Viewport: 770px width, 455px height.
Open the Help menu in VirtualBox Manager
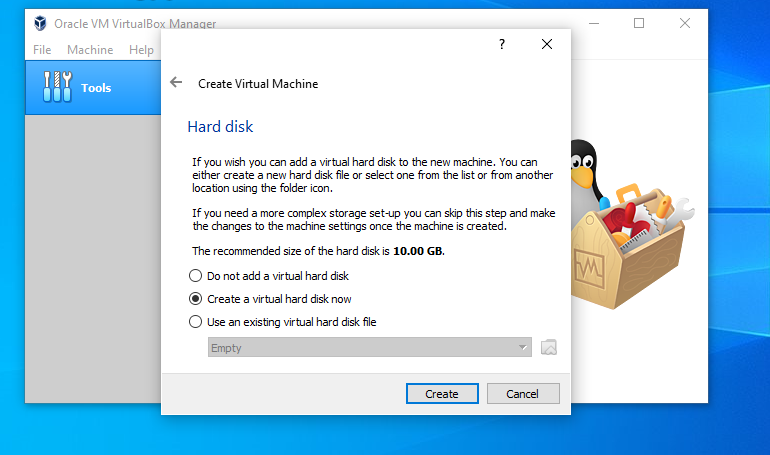pyautogui.click(x=141, y=50)
